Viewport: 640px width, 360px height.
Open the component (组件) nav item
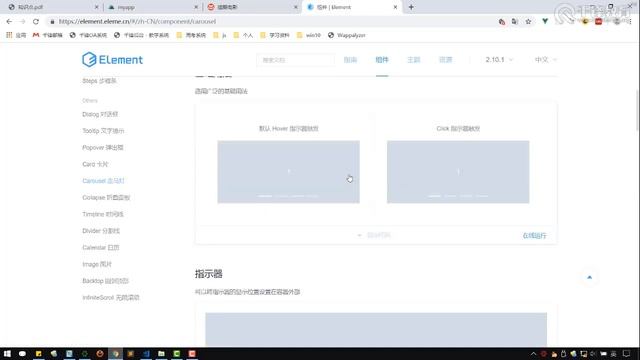point(382,60)
